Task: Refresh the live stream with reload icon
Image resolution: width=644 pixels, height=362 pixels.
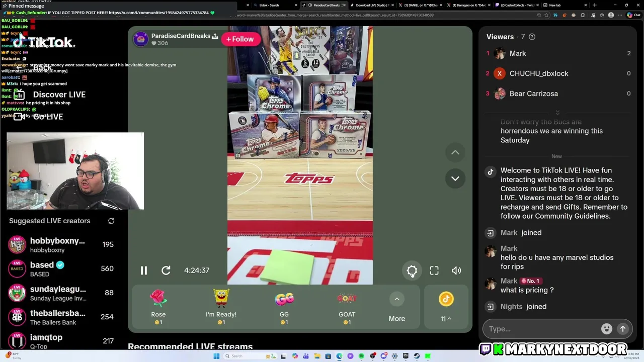Action: 166,270
